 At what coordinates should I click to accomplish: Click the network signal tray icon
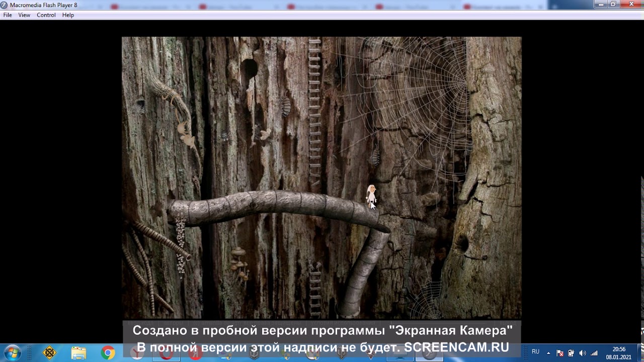[594, 353]
